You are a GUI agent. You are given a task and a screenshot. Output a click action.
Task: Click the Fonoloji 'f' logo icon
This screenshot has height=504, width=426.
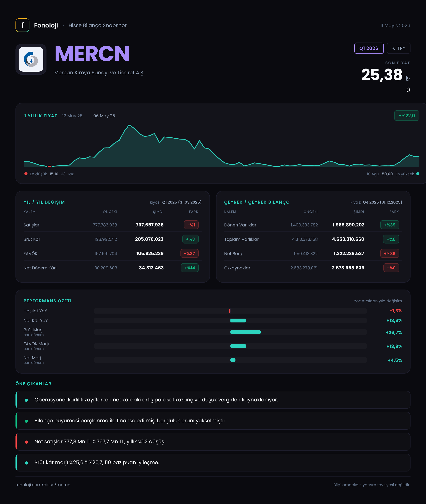pos(22,25)
